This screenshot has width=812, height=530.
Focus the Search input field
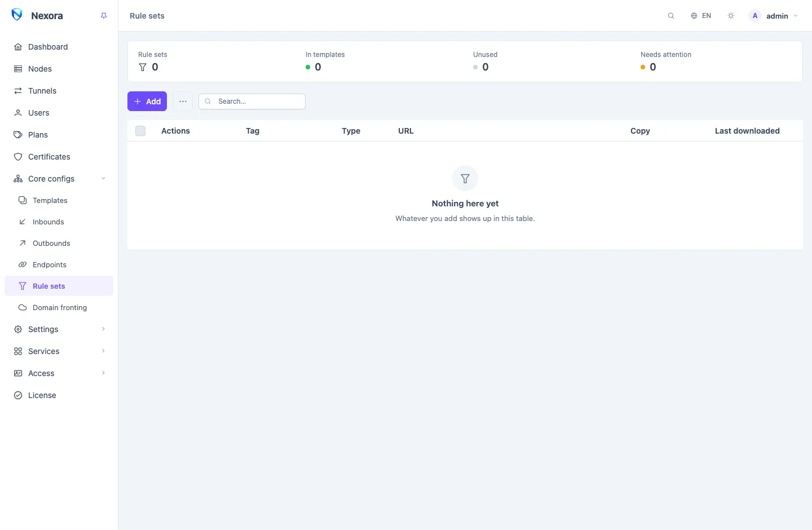point(252,101)
